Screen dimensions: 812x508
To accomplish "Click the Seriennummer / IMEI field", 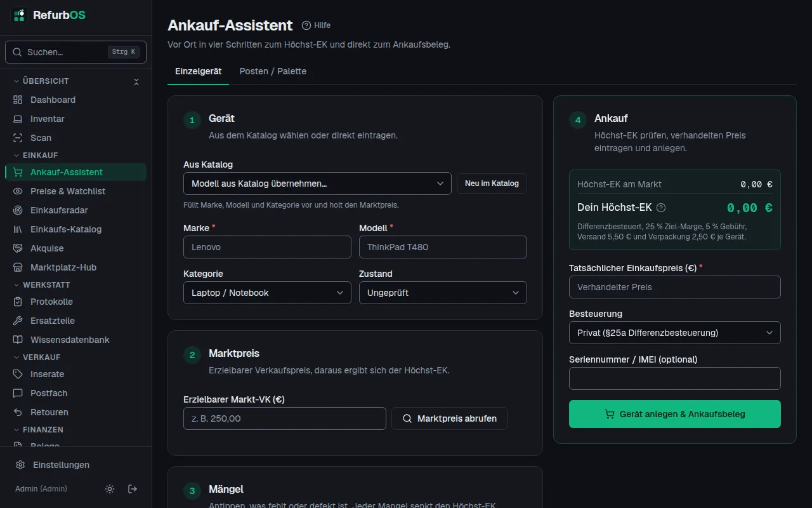I will click(675, 378).
